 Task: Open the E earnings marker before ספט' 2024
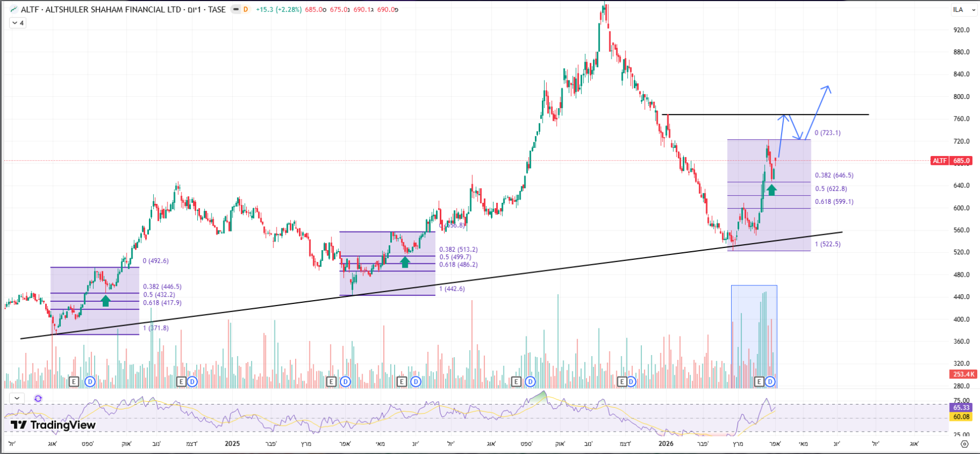74,382
